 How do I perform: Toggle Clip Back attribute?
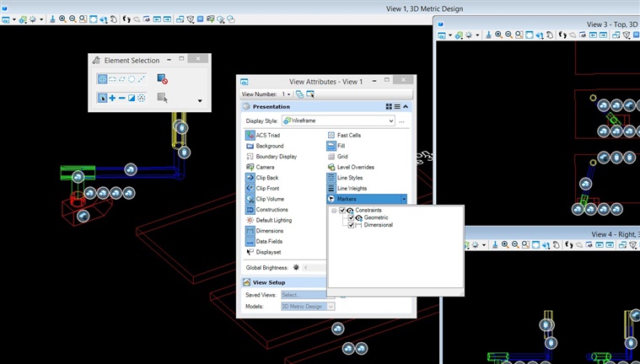[x=261, y=178]
